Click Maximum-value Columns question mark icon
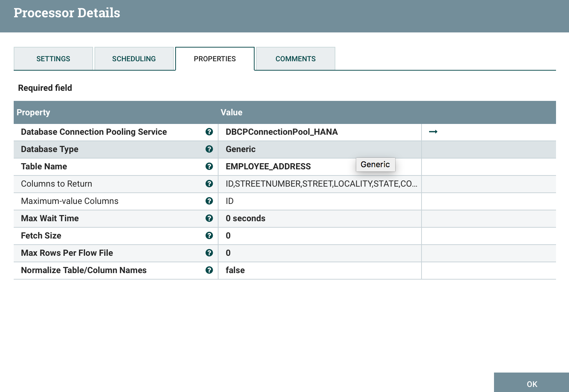The width and height of the screenshot is (569, 392). [x=209, y=201]
